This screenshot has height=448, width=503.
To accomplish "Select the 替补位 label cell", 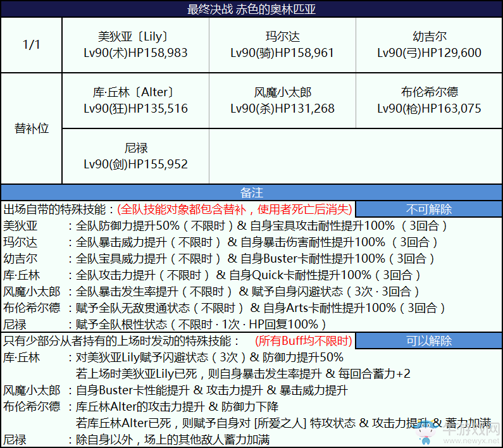I will [32, 128].
